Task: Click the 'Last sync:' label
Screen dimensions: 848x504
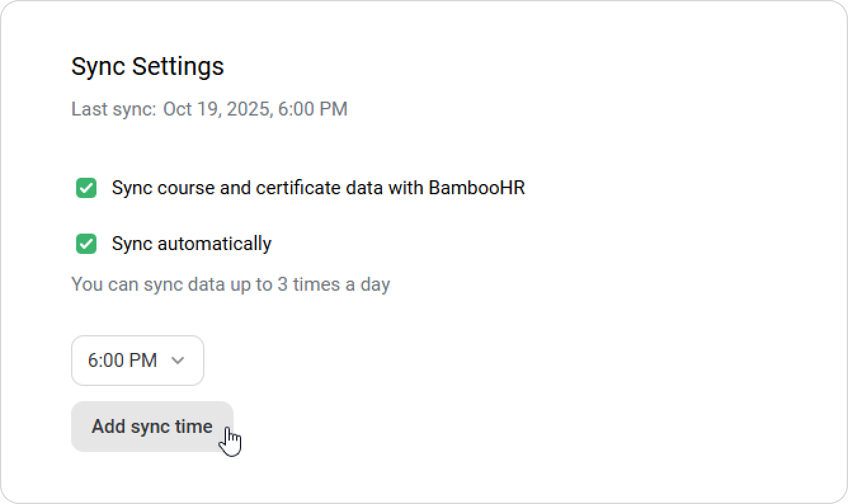Action: (113, 109)
